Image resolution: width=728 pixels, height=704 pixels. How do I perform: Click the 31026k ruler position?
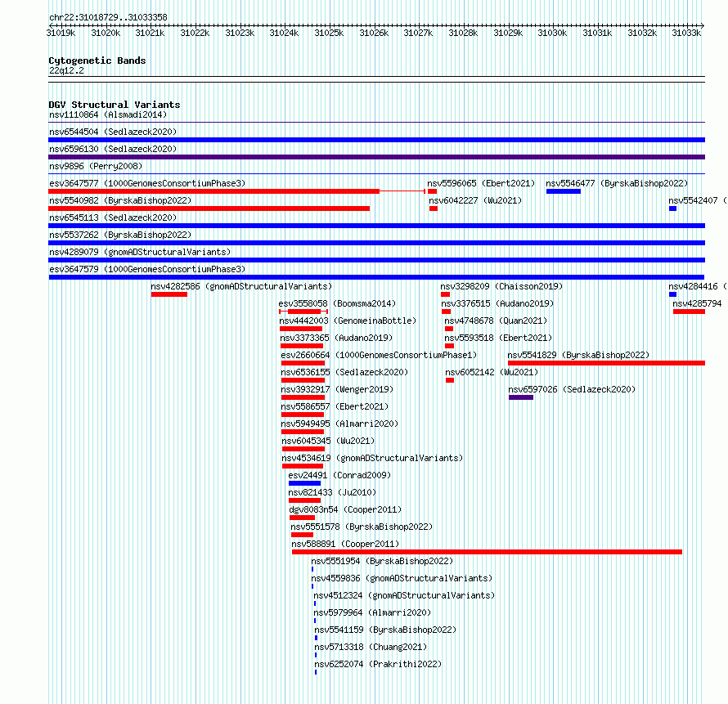(x=374, y=33)
